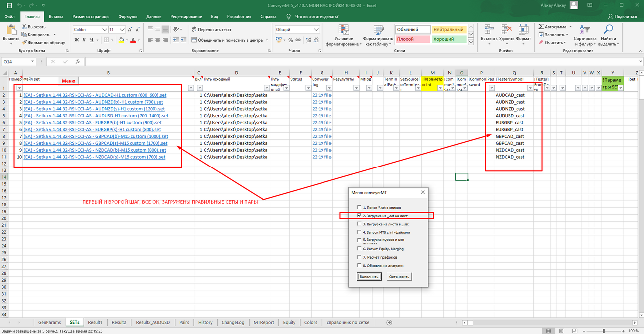Switch to the Формулы ribbon tab
The image size is (644, 334).
coord(128,16)
